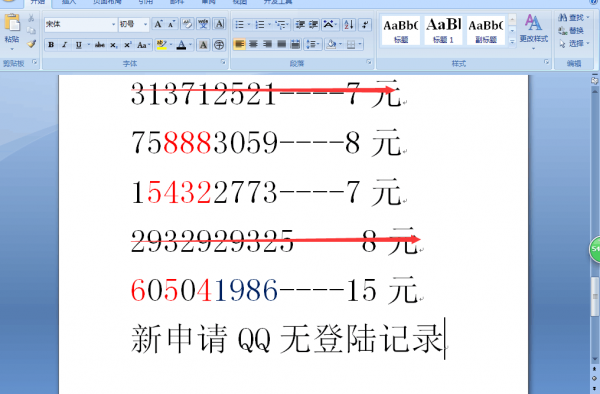The image size is (600, 394).
Task: Apply subscript formatting icon
Action: [113, 45]
